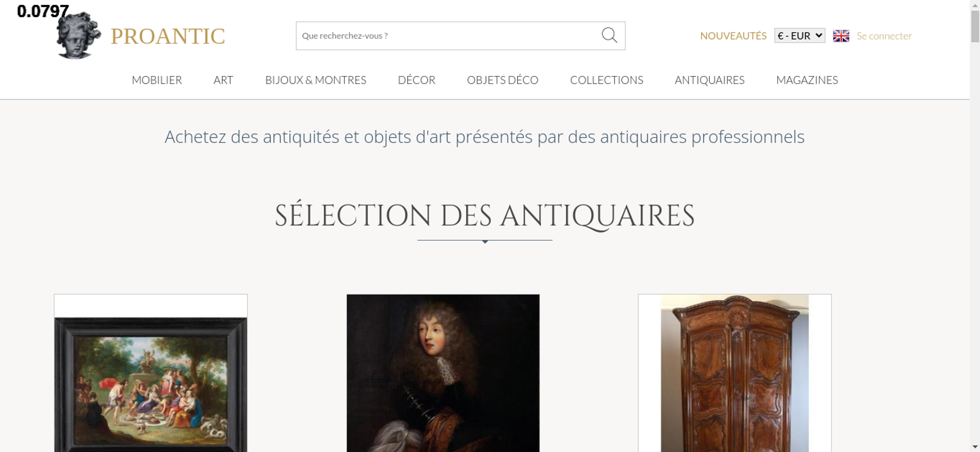Open the Décor menu
Viewport: 980px width, 452px height.
click(416, 80)
